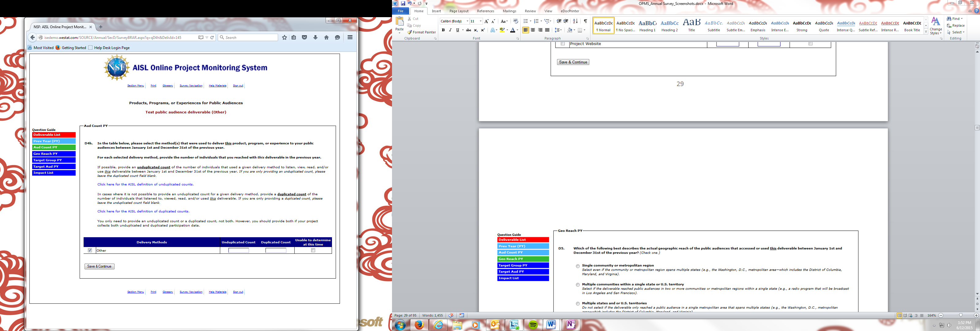
Task: Click Save & Continue button in browser
Action: [x=99, y=266]
